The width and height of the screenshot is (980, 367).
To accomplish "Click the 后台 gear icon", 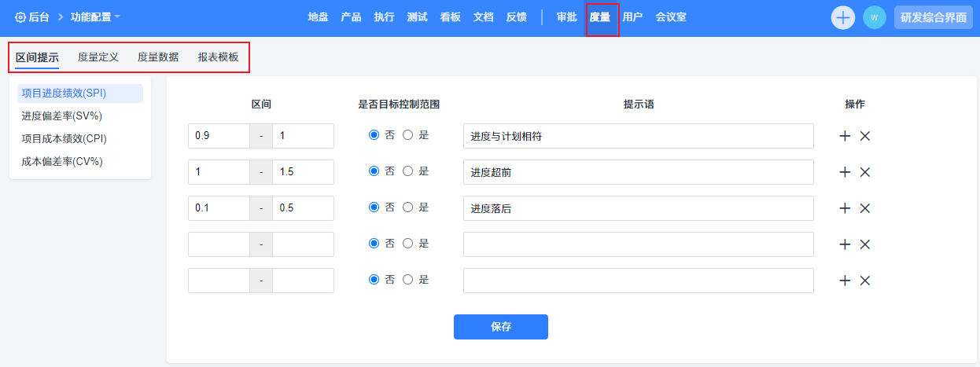I will (x=20, y=17).
